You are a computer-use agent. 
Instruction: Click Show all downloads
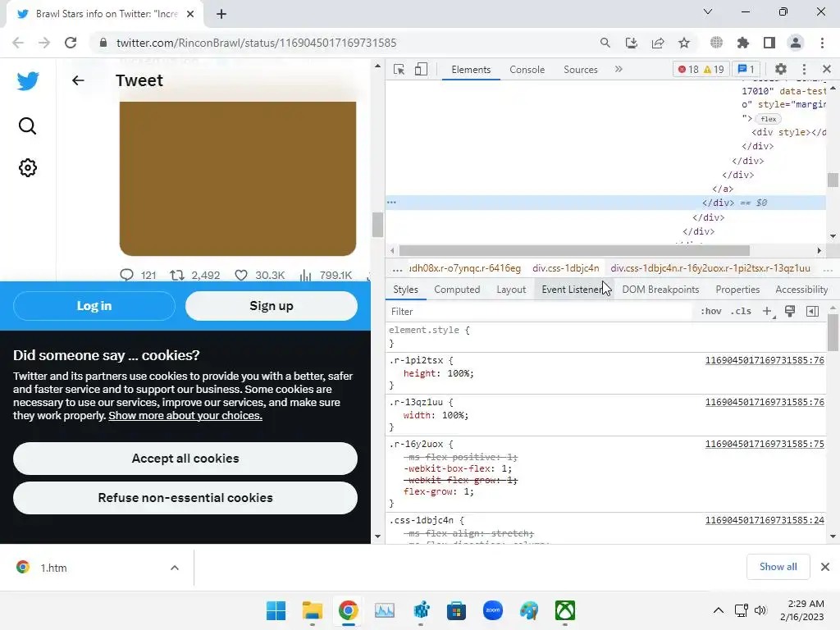pos(778,567)
